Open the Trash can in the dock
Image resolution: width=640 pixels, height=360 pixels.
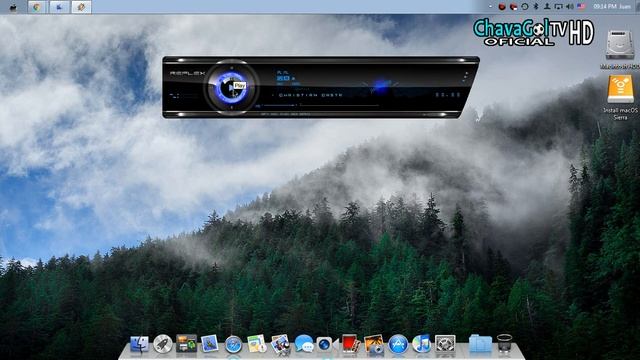coord(504,343)
